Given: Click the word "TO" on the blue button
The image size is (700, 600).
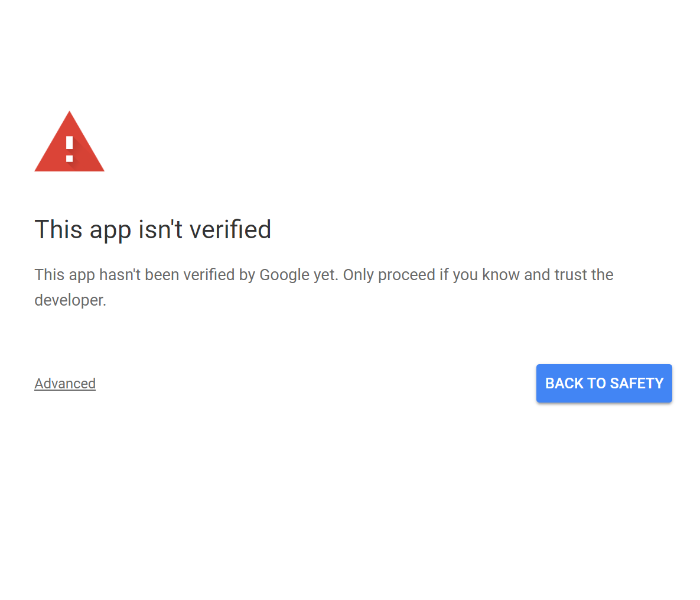Looking at the screenshot, I should [597, 383].
